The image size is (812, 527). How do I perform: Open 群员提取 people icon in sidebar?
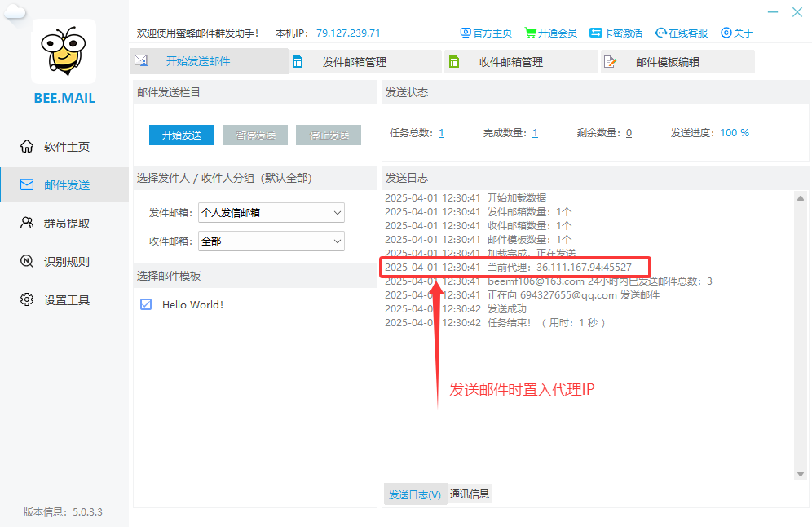[x=27, y=223]
